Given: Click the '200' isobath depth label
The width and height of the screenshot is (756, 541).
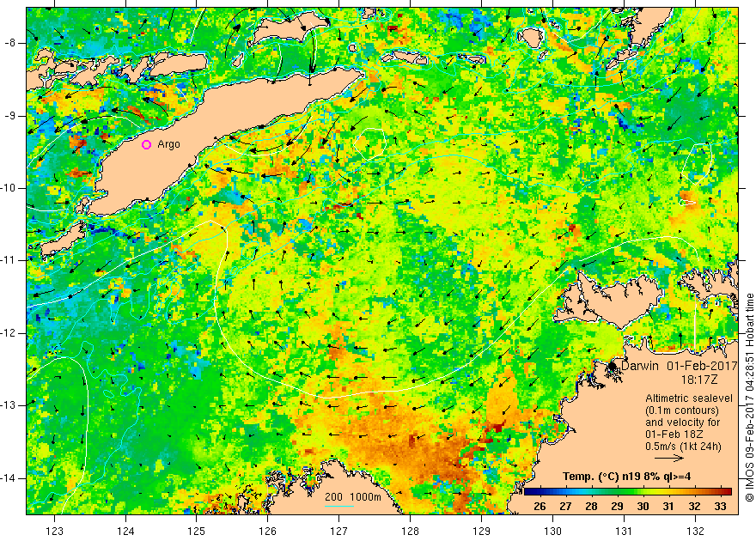Looking at the screenshot, I should [333, 497].
